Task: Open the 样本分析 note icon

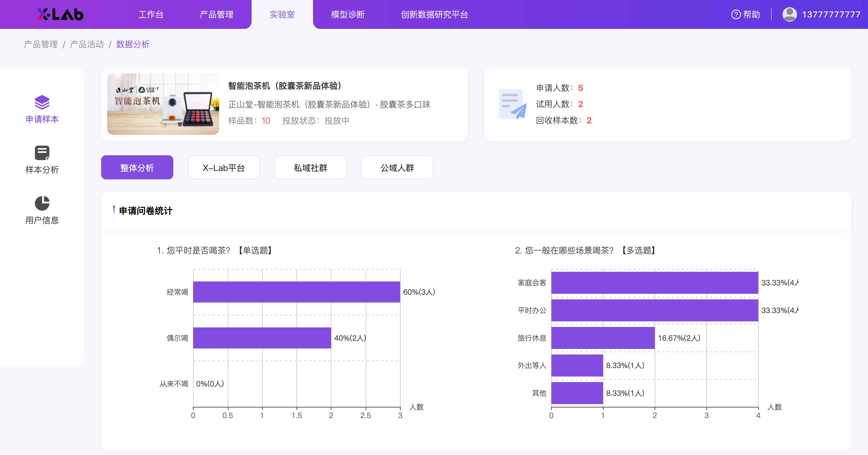Action: click(42, 153)
